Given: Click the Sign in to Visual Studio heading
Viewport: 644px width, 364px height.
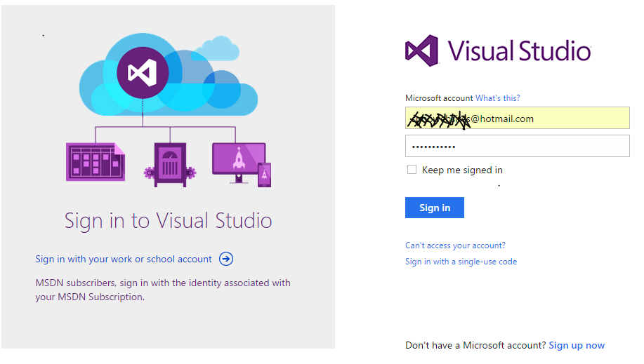Looking at the screenshot, I should (x=168, y=221).
